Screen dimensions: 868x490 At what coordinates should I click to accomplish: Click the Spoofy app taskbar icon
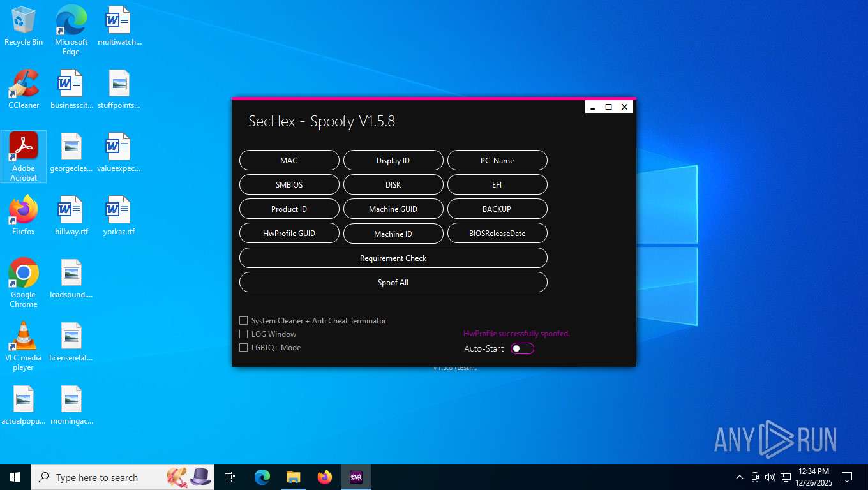tap(356, 477)
